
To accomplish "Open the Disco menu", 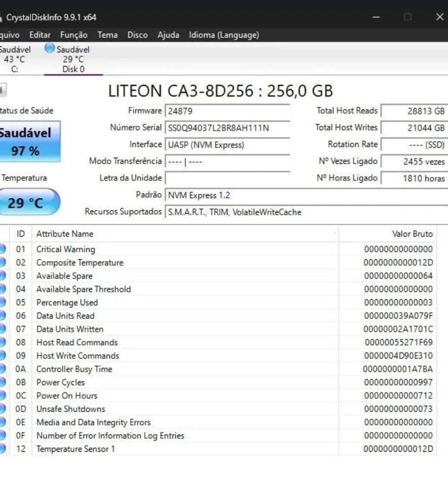I will tap(138, 35).
